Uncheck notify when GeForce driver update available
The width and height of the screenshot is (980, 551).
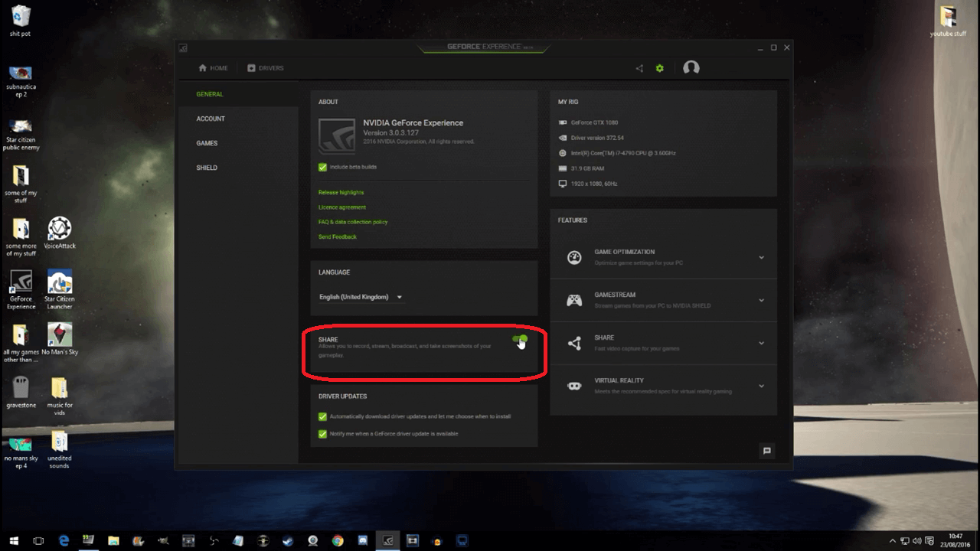tap(322, 434)
